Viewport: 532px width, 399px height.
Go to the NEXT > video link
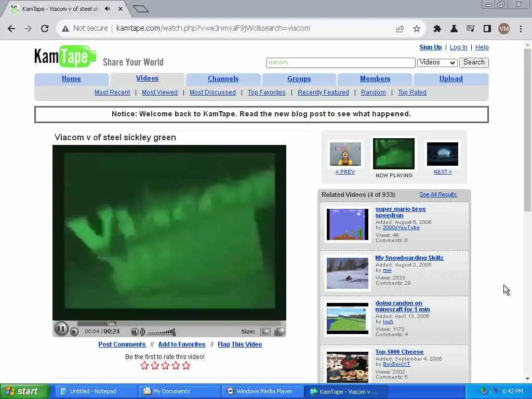pyautogui.click(x=443, y=171)
